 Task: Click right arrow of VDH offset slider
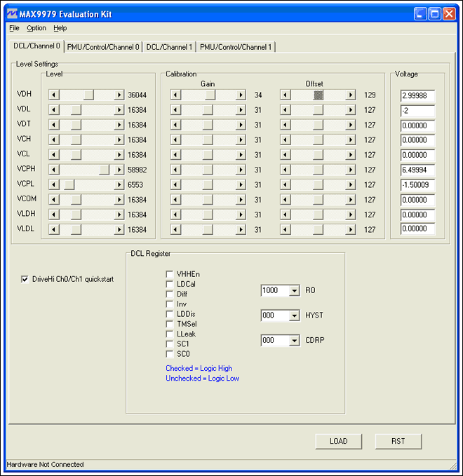click(350, 95)
